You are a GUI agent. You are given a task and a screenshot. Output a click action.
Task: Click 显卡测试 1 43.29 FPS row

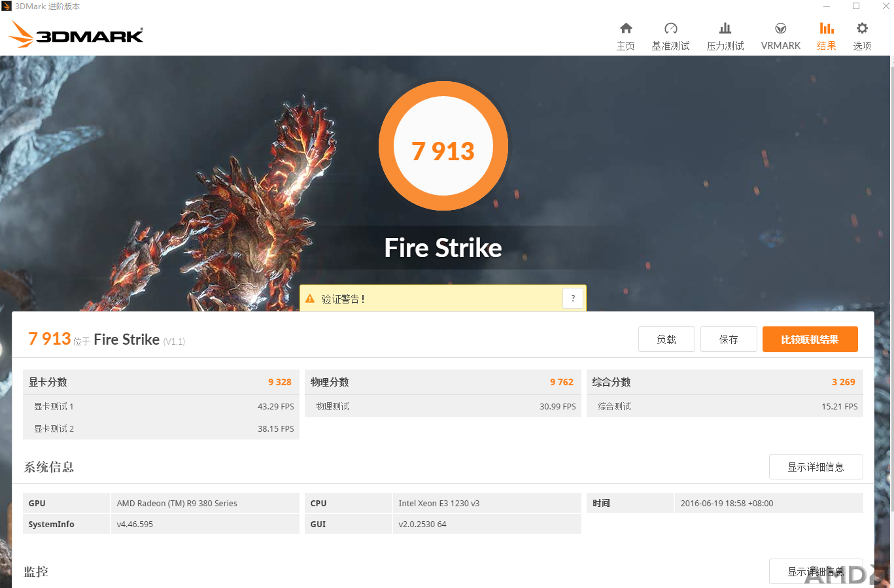(x=161, y=406)
